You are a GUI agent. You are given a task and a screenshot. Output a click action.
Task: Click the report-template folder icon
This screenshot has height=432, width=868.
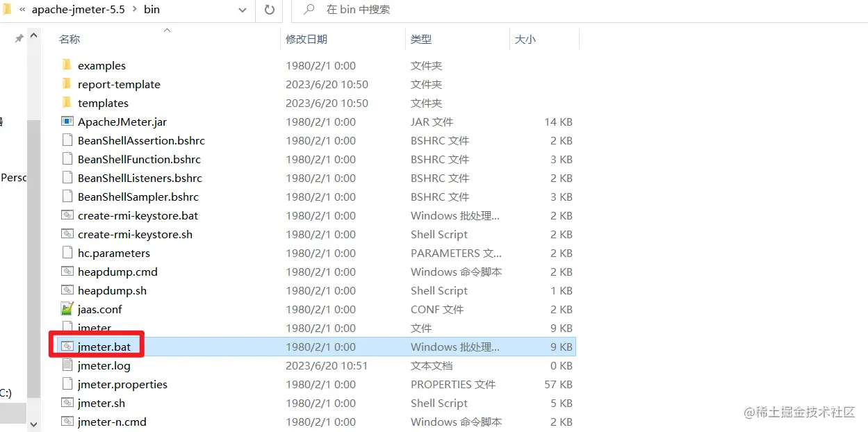point(67,84)
